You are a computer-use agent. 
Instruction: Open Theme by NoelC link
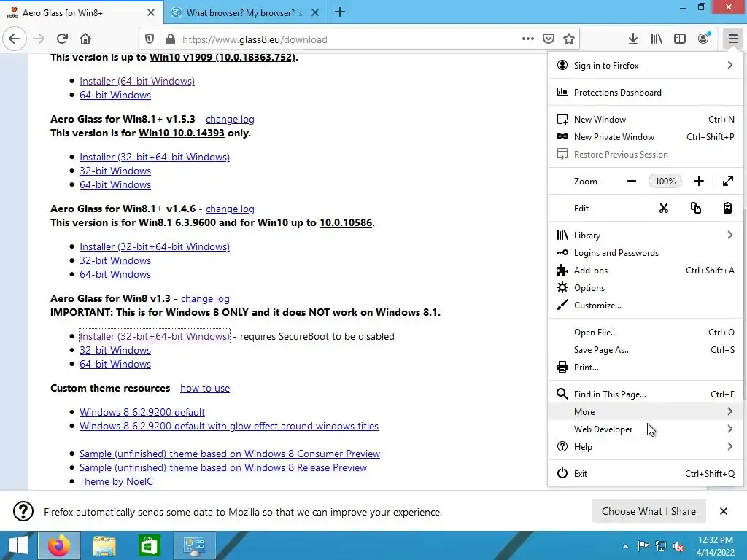[116, 481]
